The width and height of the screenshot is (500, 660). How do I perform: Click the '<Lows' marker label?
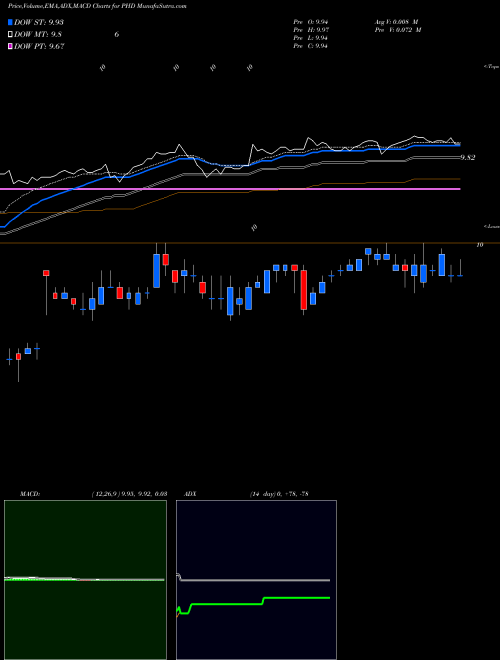pyautogui.click(x=491, y=226)
